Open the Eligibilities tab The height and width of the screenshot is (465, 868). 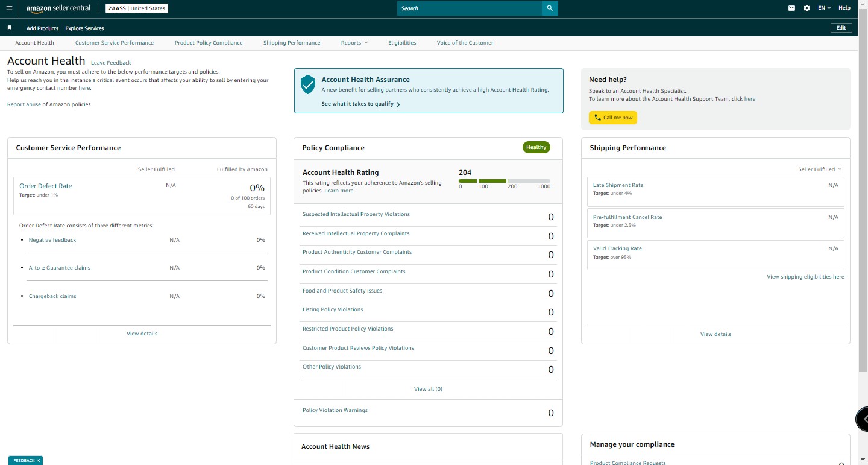click(x=402, y=43)
